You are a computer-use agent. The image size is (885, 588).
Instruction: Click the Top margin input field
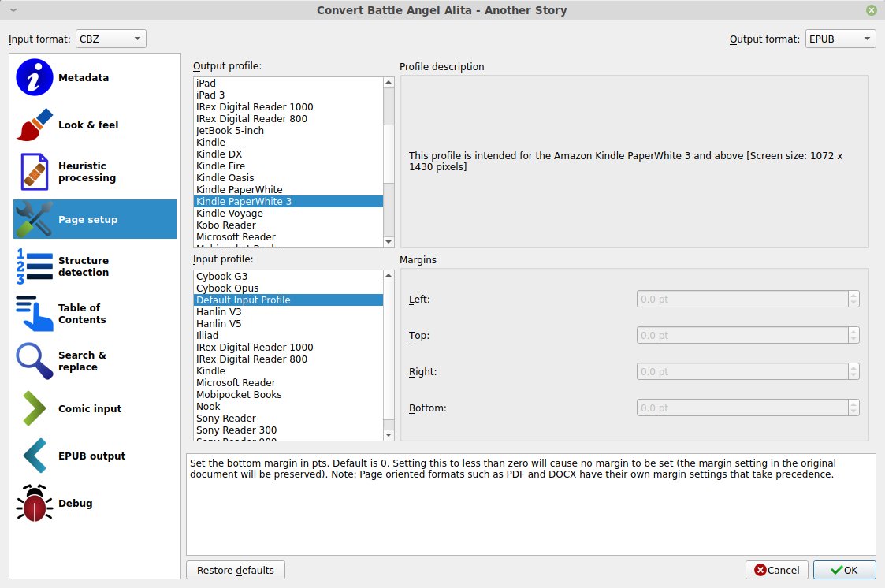click(742, 335)
